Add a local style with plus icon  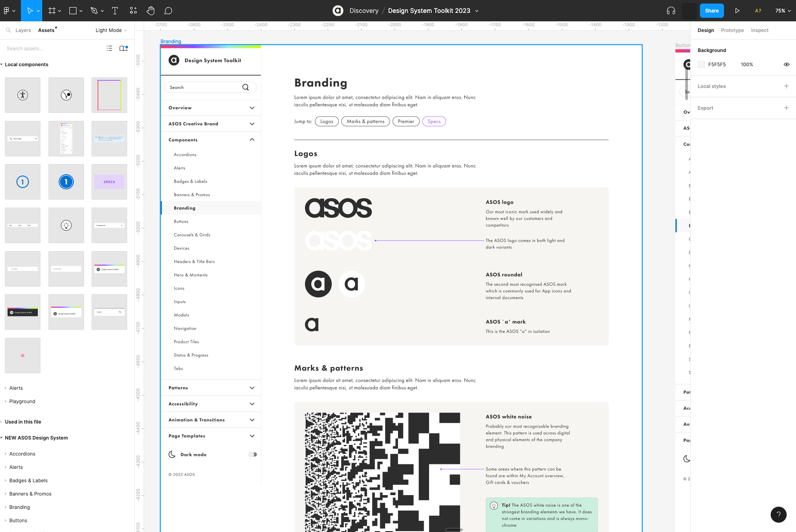786,86
